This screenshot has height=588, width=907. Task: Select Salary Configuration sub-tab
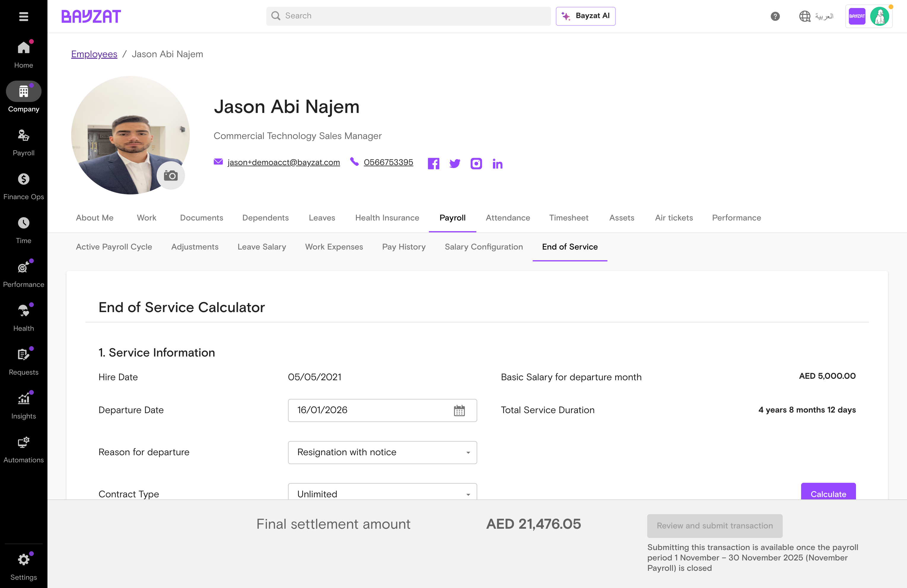point(484,247)
